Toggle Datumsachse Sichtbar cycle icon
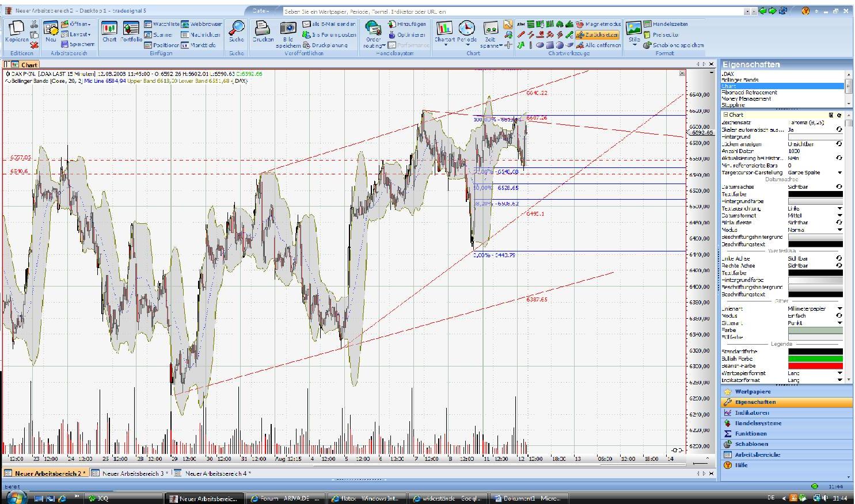 tap(839, 187)
